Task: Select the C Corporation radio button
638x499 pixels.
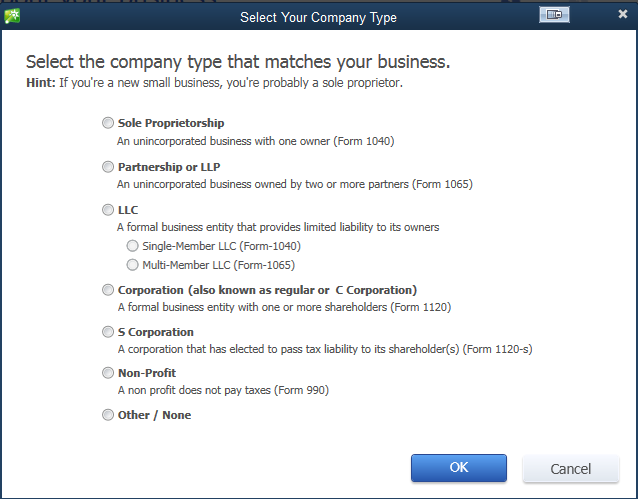Action: tap(108, 290)
